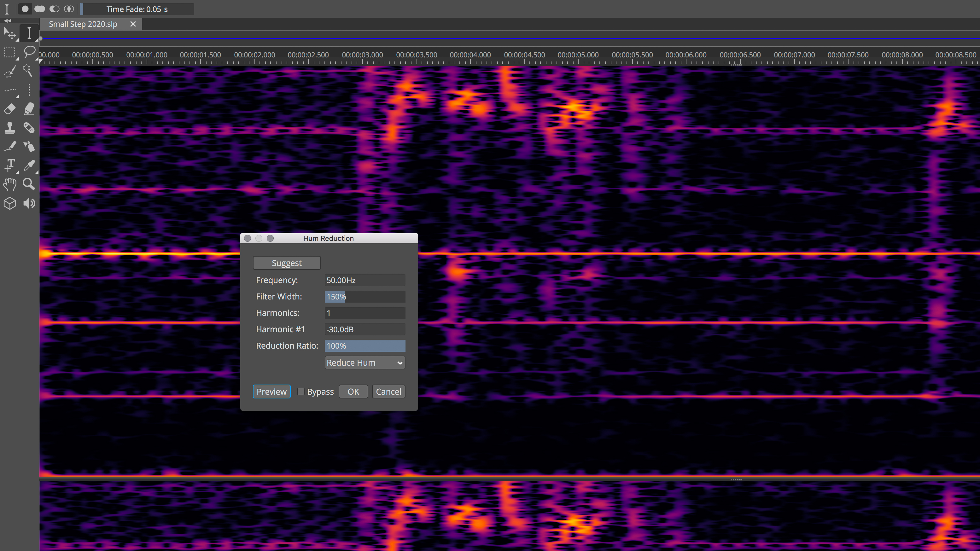Select the Eraser tool
The height and width of the screenshot is (551, 980).
(10, 109)
